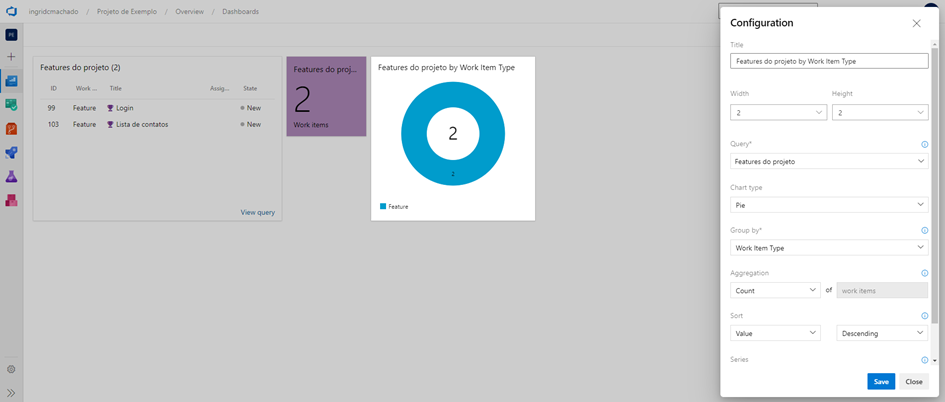The image size is (945, 402).
Task: Select the Dashboards breadcrumb item
Action: click(240, 12)
